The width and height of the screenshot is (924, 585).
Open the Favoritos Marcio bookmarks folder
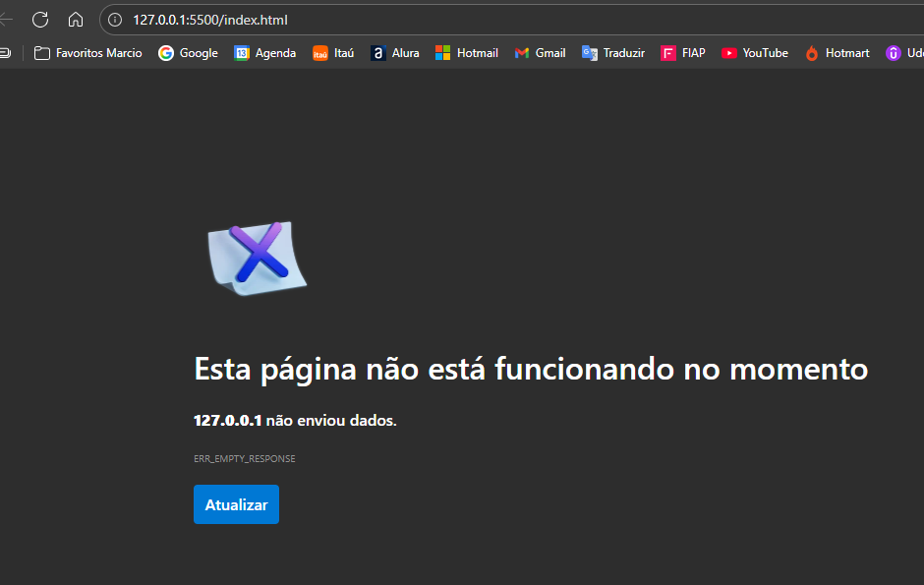pyautogui.click(x=87, y=53)
